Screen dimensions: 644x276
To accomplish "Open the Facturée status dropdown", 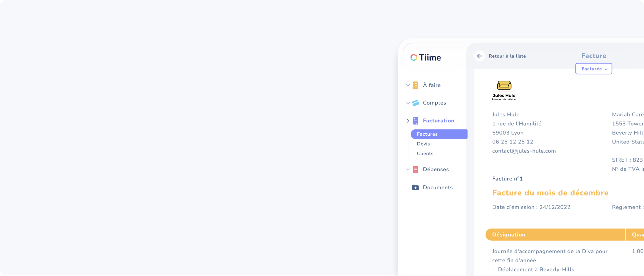I will coord(593,69).
